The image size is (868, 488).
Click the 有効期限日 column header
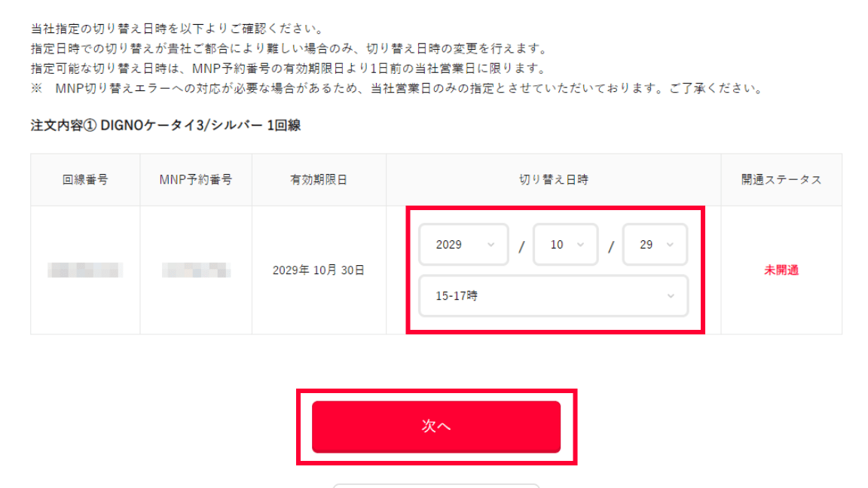coord(319,180)
